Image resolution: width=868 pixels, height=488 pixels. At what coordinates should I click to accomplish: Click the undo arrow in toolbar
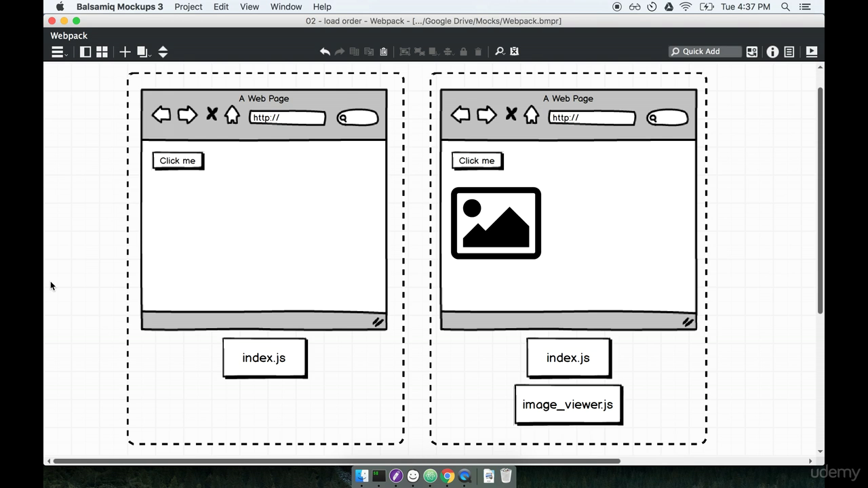point(325,52)
